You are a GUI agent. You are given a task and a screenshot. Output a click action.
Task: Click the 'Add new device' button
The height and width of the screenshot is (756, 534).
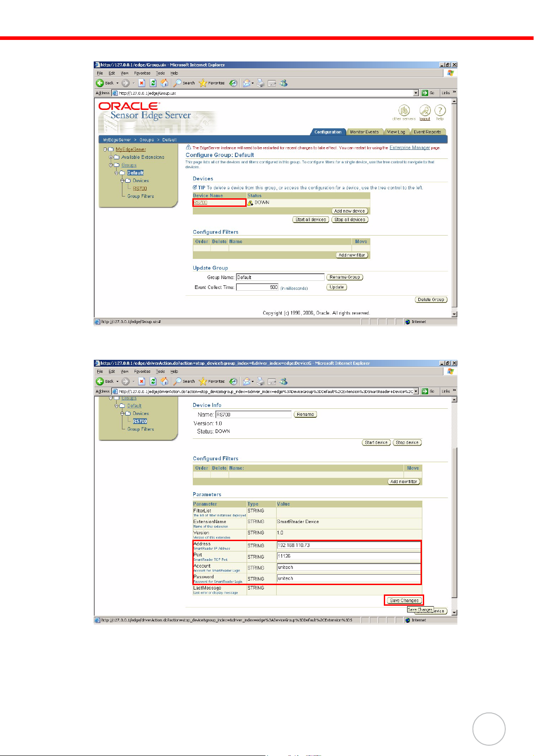(350, 211)
